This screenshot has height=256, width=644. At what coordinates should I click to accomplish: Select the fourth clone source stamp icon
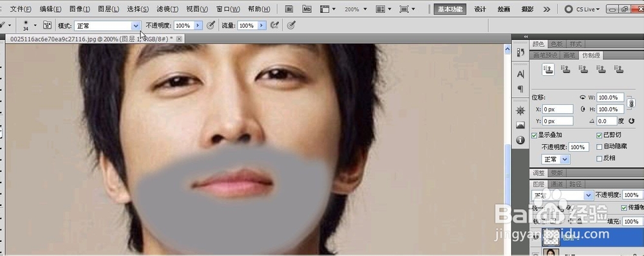coord(601,69)
